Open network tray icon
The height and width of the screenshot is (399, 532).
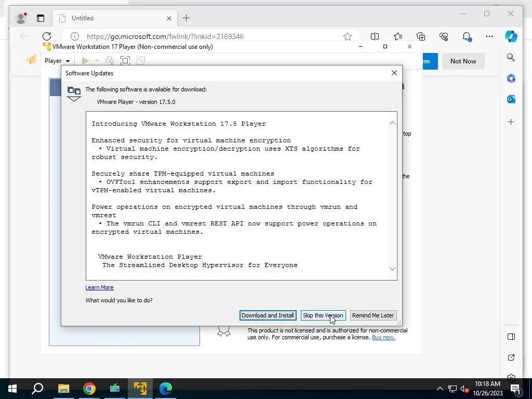click(x=453, y=389)
